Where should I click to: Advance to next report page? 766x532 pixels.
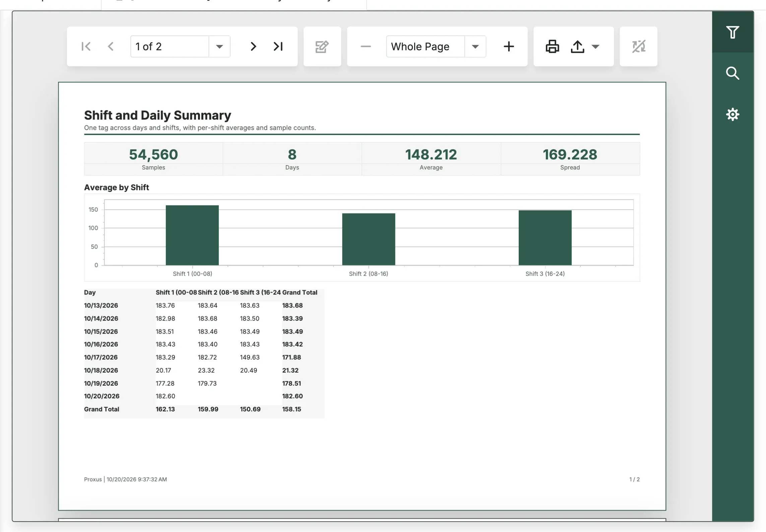click(x=253, y=46)
